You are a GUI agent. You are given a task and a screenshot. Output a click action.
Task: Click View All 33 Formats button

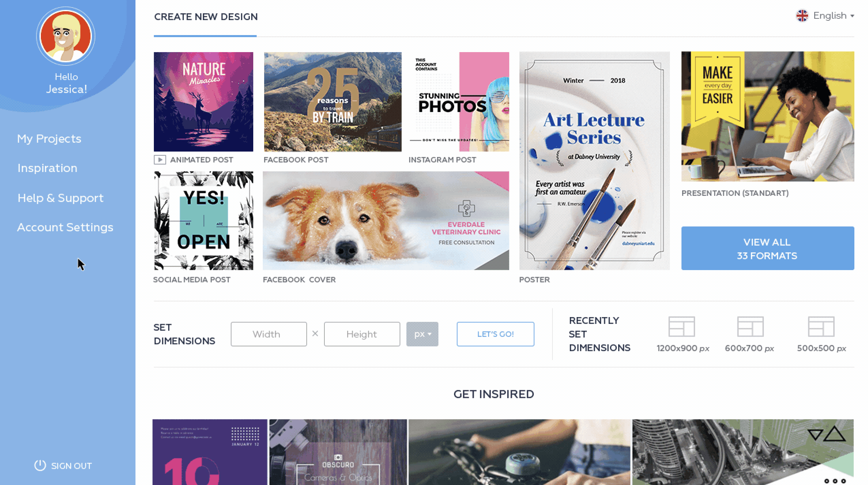[768, 248]
